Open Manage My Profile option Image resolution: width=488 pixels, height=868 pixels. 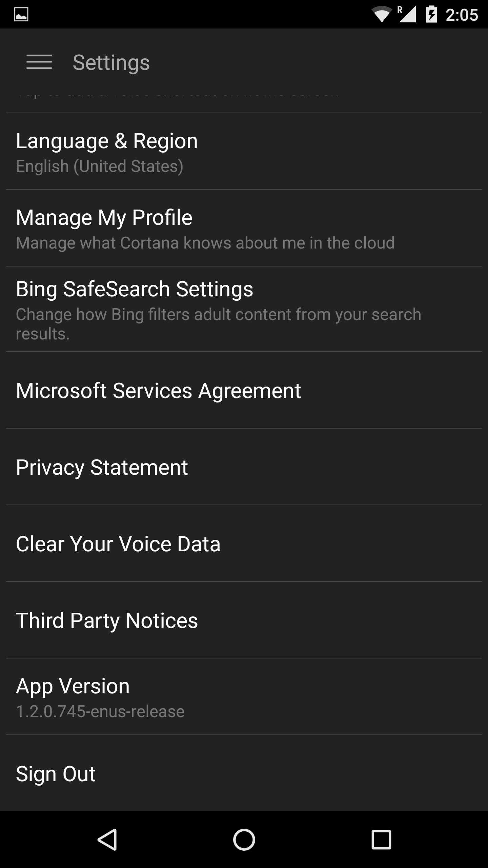click(244, 228)
